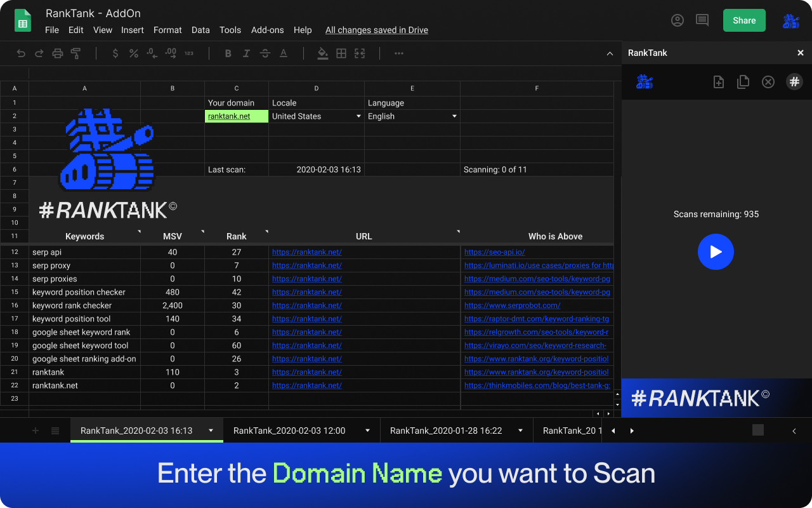Open the Insert menu

pyautogui.click(x=133, y=30)
